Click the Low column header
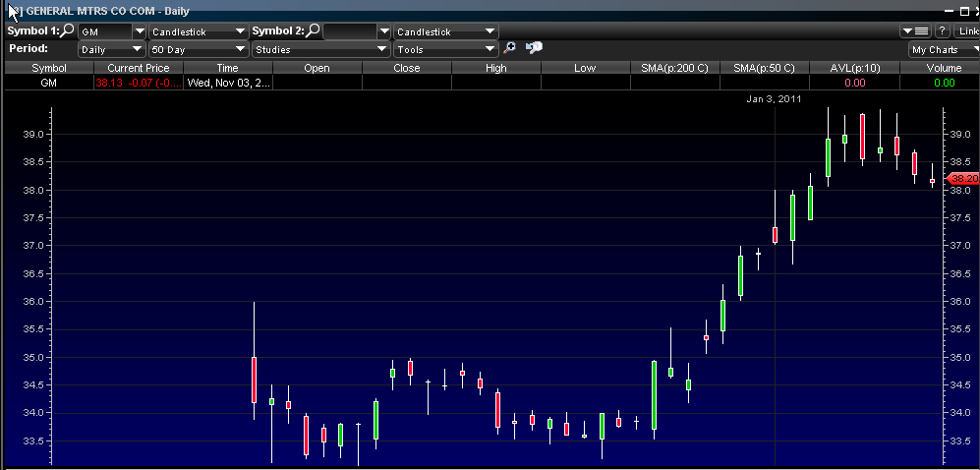Viewport: 980px width, 470px height. (x=585, y=68)
